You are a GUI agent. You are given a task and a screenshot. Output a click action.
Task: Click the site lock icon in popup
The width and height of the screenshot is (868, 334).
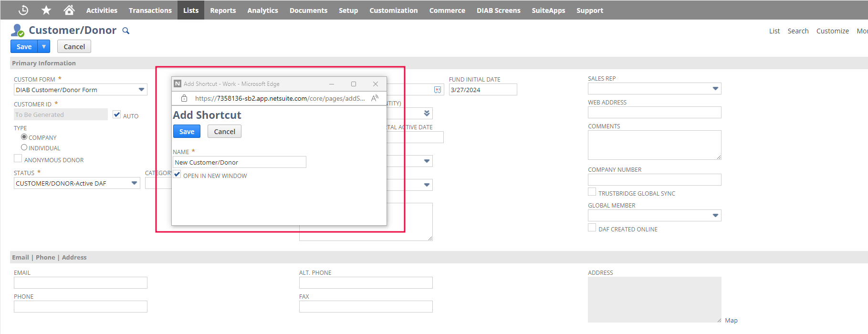(x=184, y=98)
